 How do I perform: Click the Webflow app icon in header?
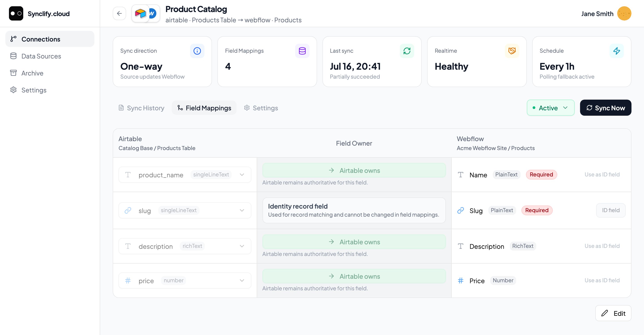click(153, 13)
